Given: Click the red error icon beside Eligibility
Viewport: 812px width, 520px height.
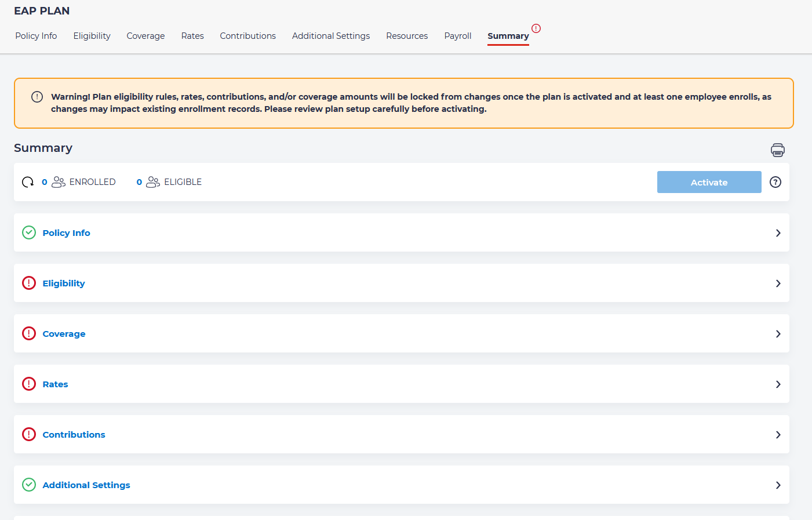Looking at the screenshot, I should pyautogui.click(x=29, y=283).
